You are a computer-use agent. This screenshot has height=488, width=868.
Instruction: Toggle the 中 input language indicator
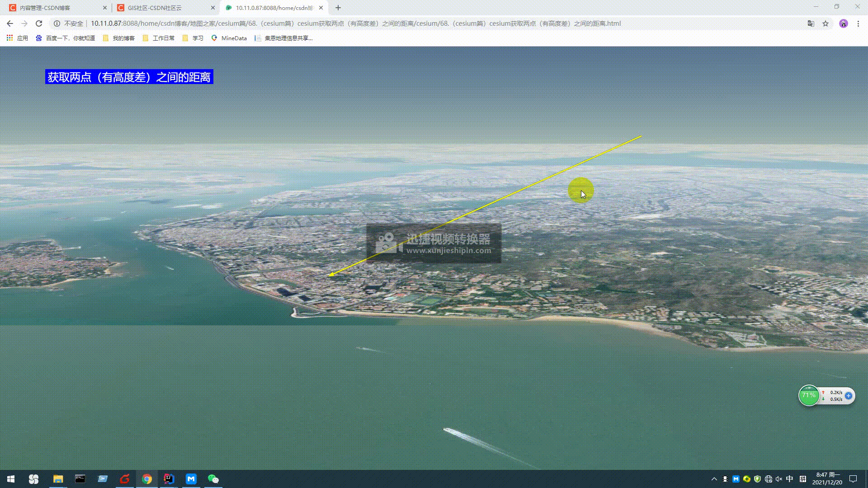790,479
